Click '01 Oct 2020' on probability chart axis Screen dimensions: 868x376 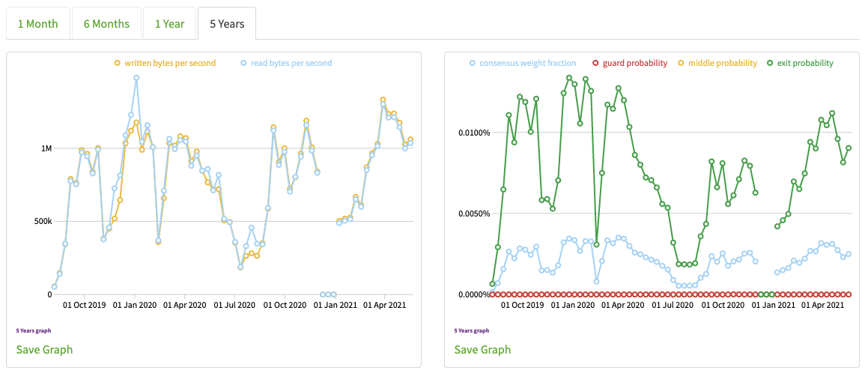point(723,305)
